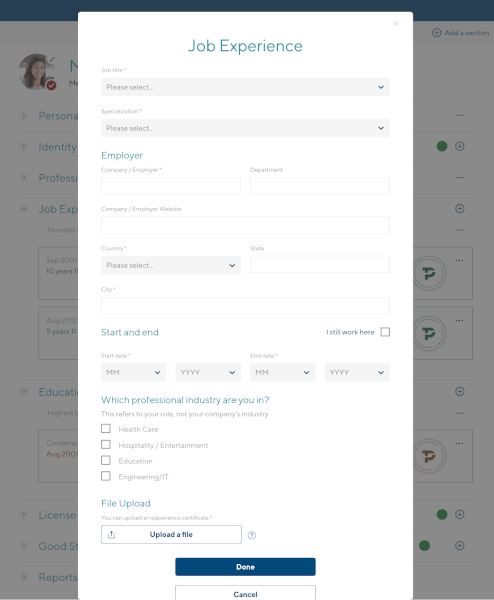Click the plus icon on the License row
The image size is (494, 600).
pos(460,514)
